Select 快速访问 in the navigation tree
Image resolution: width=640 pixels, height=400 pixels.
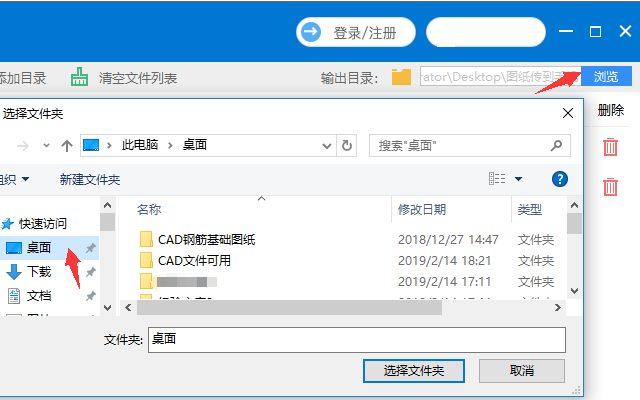click(42, 224)
